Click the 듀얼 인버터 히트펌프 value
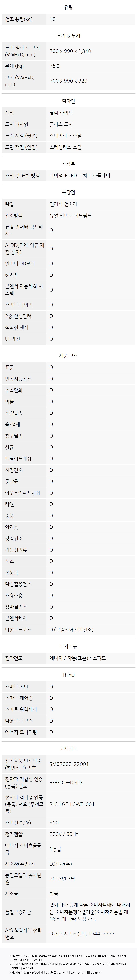This screenshot has height=980, width=137. 71,215
